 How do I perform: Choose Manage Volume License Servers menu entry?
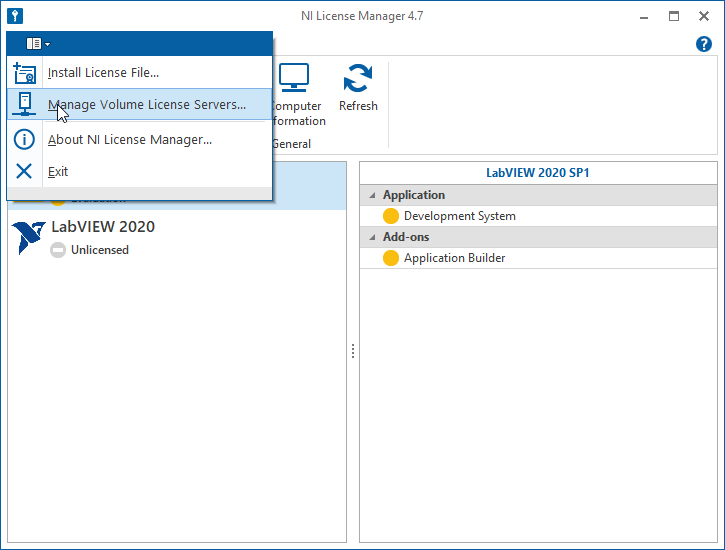pos(146,105)
